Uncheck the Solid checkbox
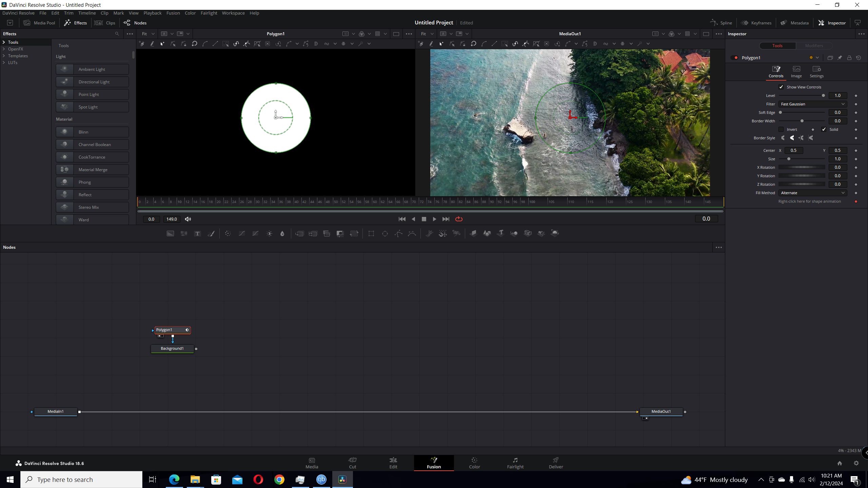The image size is (868, 488). point(824,129)
